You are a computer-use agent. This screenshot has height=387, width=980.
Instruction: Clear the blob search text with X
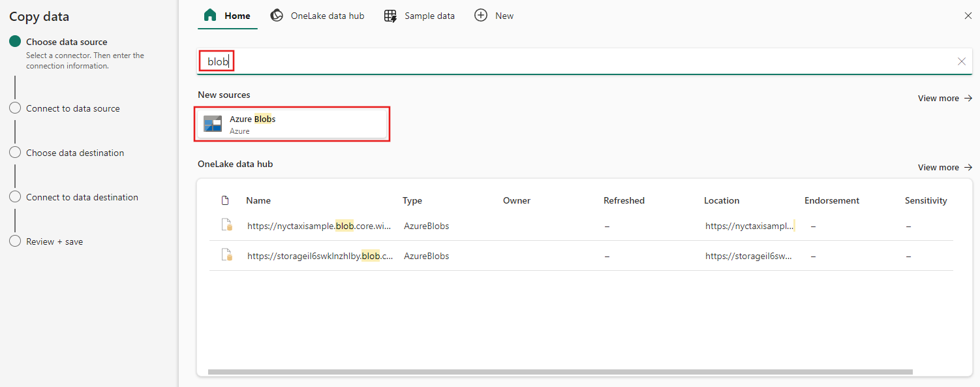[961, 61]
